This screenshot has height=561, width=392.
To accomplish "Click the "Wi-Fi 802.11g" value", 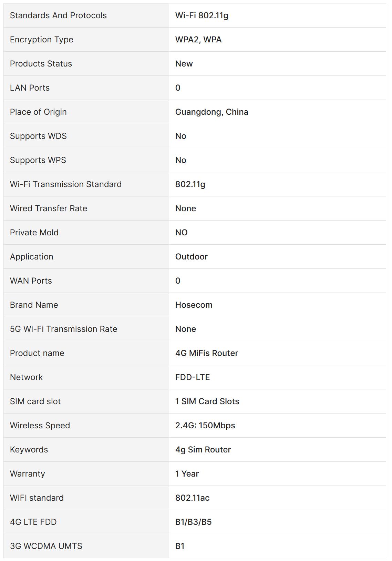I will [202, 16].
